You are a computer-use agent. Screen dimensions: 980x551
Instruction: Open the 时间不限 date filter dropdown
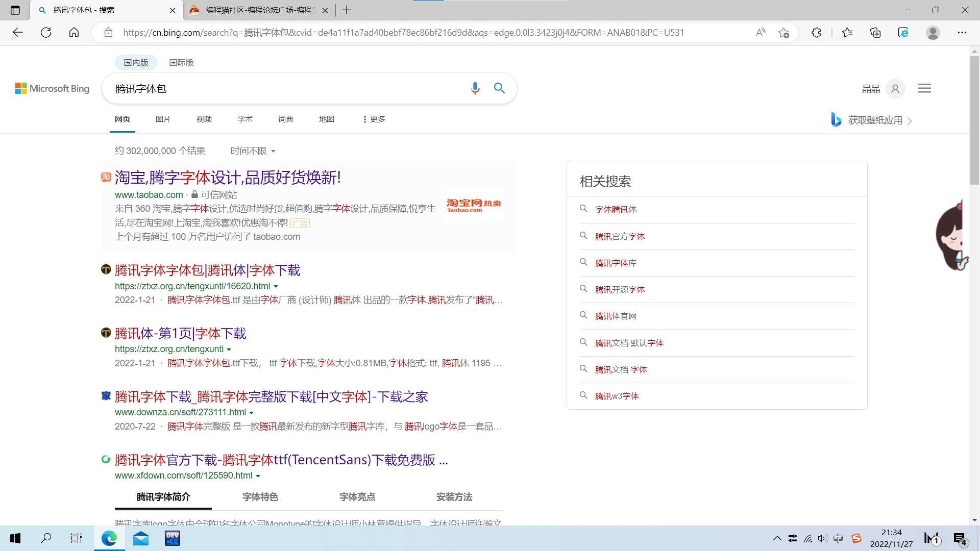tap(253, 151)
